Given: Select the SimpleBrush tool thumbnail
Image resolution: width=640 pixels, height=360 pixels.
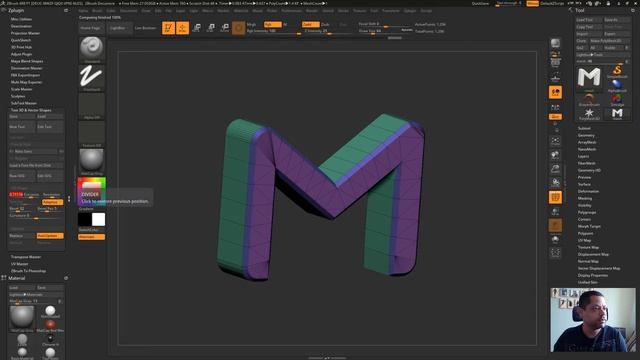Looking at the screenshot, I should [x=617, y=71].
